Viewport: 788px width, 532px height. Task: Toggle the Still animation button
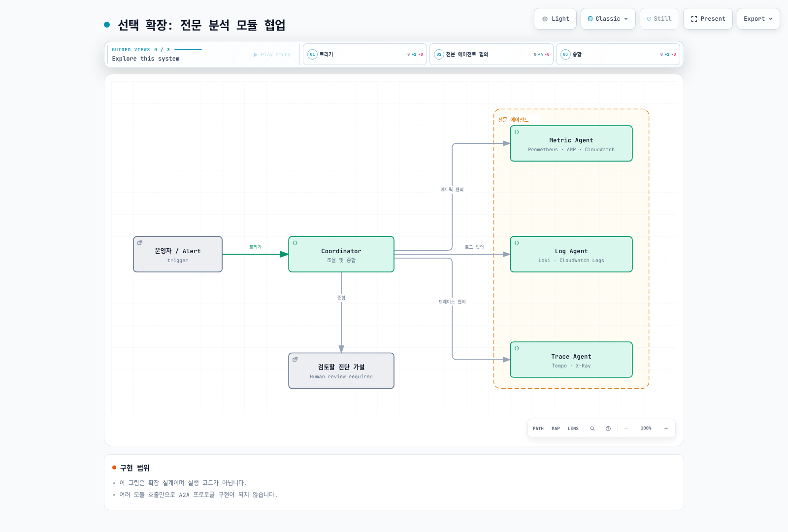point(659,19)
